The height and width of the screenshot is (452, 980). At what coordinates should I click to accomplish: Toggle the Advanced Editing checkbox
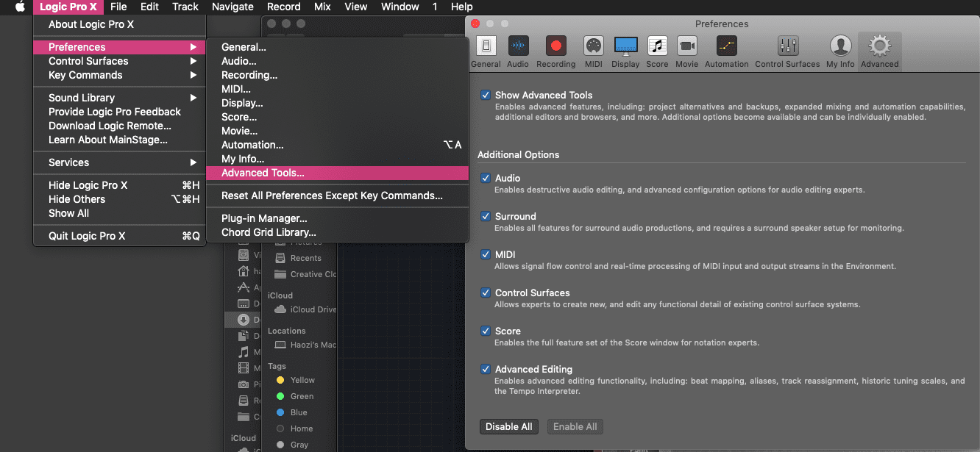486,369
